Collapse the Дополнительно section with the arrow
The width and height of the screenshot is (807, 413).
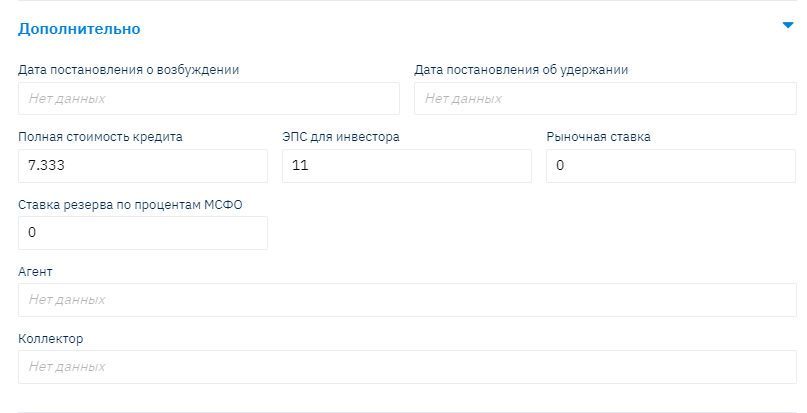point(787,27)
